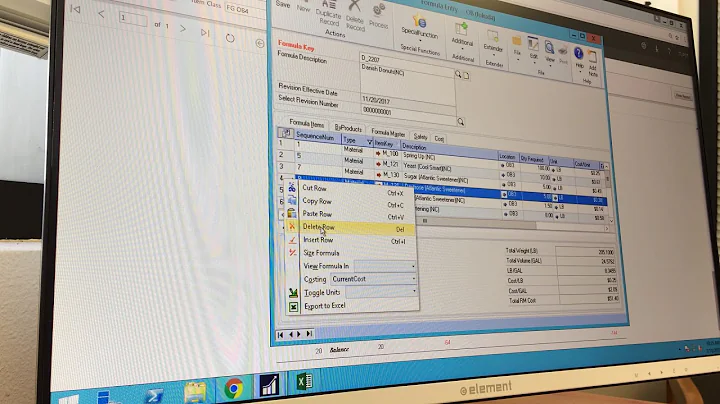Click the Qty Required column header
720x404 pixels.
click(533, 159)
